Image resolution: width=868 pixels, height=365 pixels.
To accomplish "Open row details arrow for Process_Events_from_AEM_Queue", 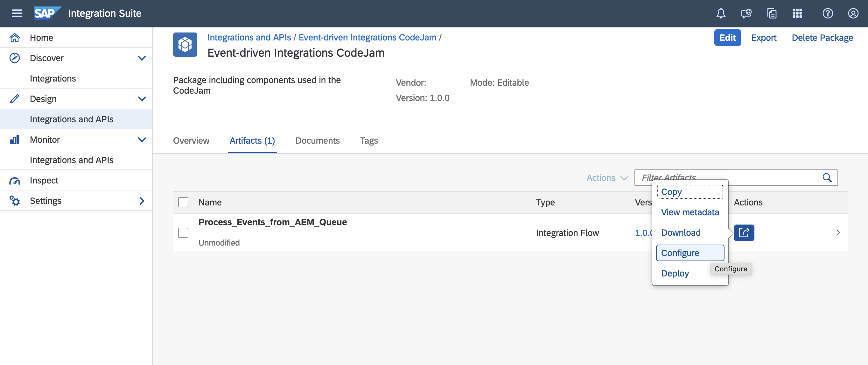I will tap(838, 233).
